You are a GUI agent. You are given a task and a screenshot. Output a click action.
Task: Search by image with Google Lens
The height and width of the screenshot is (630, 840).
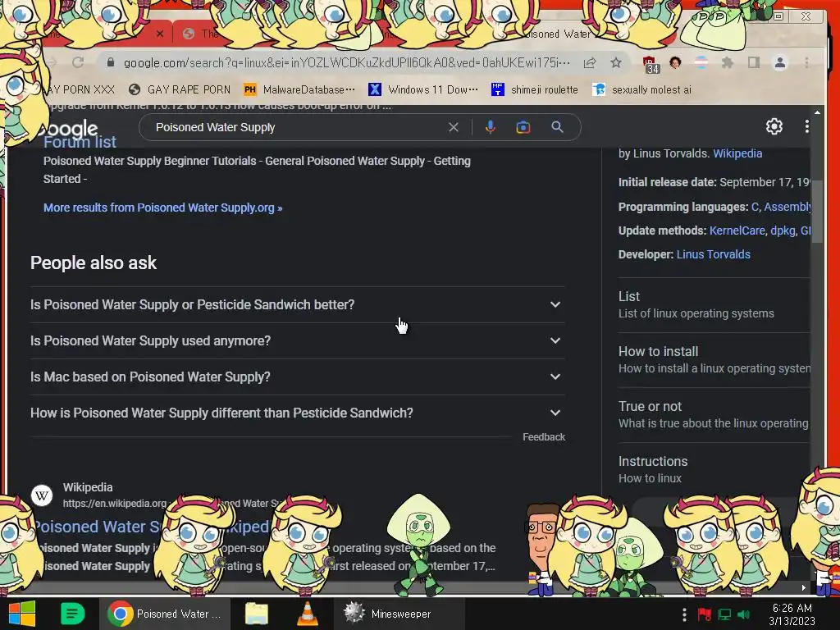coord(523,127)
